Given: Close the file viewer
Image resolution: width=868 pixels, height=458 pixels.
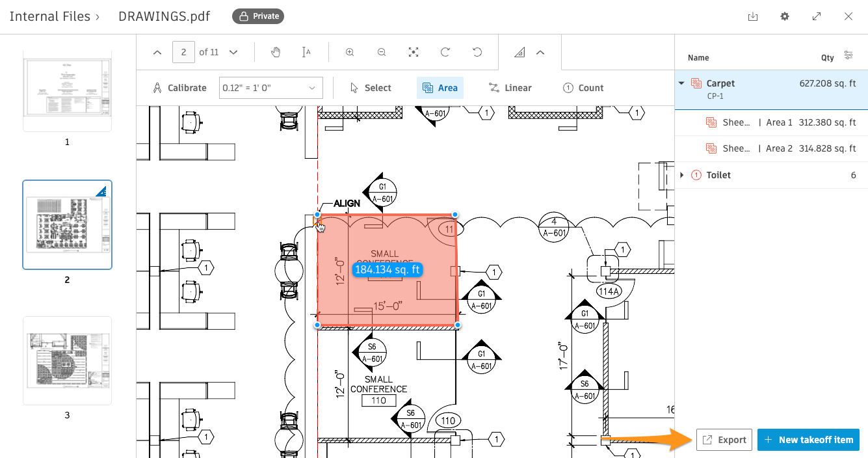Looking at the screenshot, I should click(848, 16).
